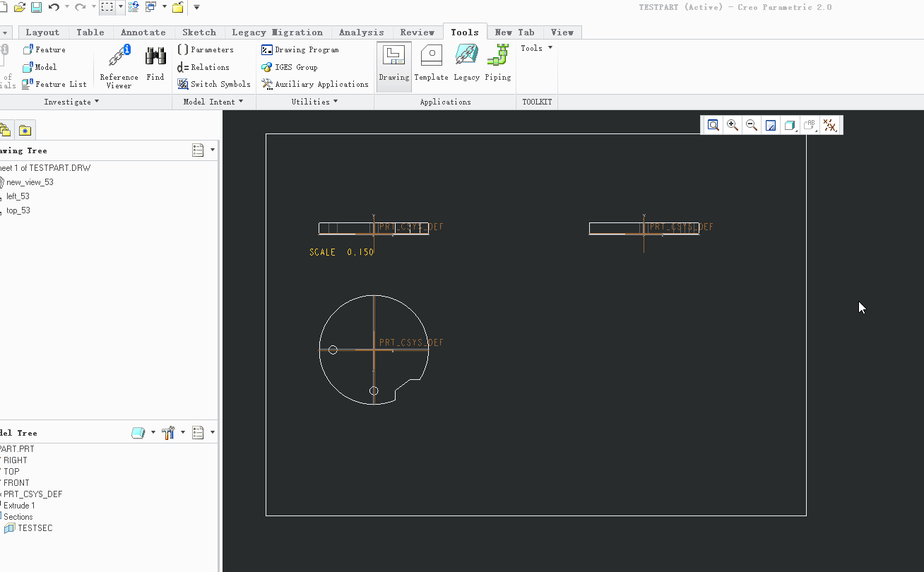Redo the last undone action

click(x=80, y=7)
